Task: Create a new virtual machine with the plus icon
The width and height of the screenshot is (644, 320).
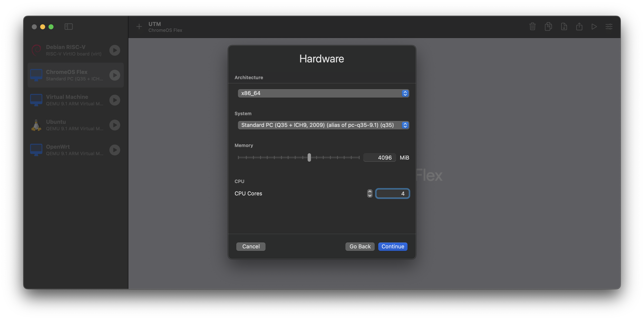Action: (x=139, y=27)
